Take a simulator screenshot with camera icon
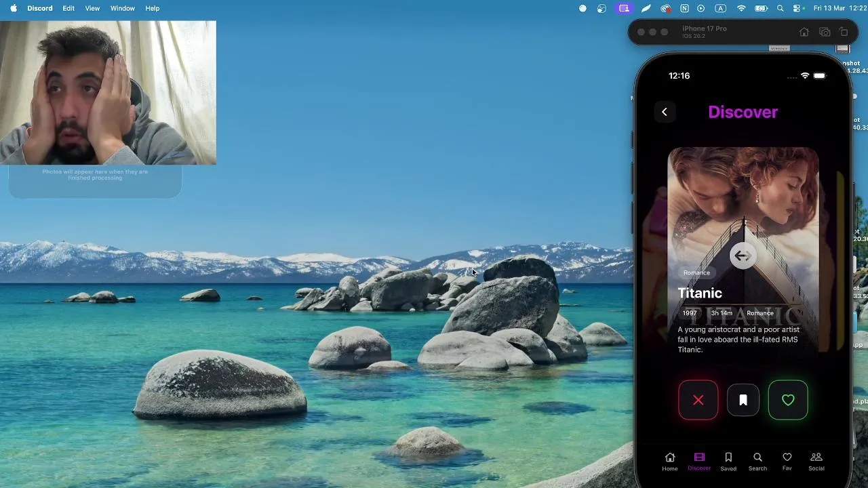 (825, 32)
